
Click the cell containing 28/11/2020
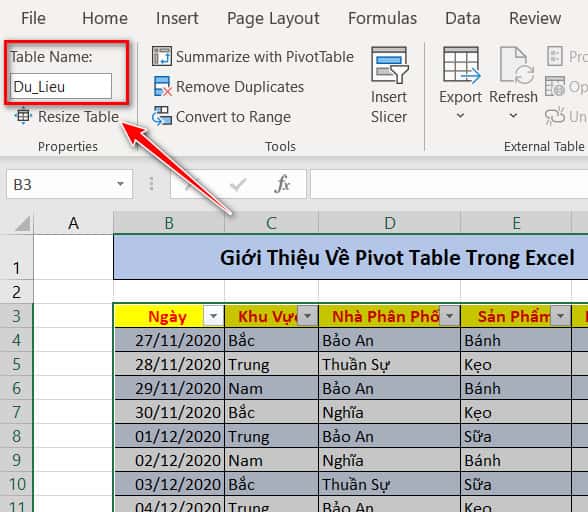(x=169, y=364)
